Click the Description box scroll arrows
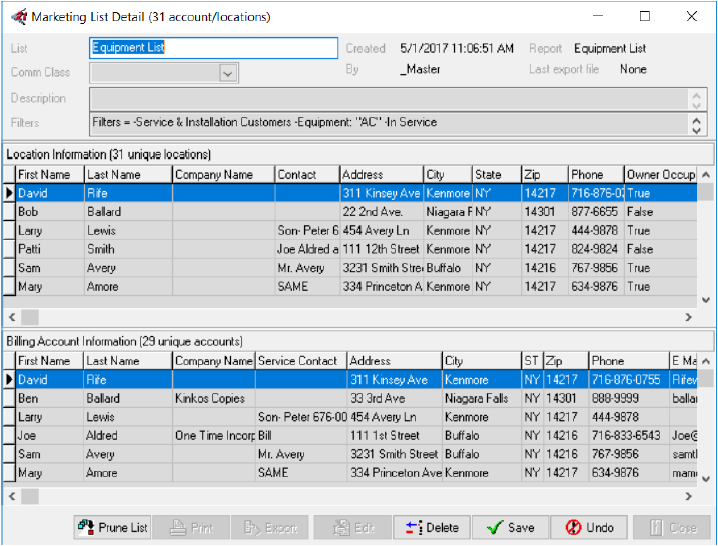The image size is (718, 546). (x=696, y=100)
